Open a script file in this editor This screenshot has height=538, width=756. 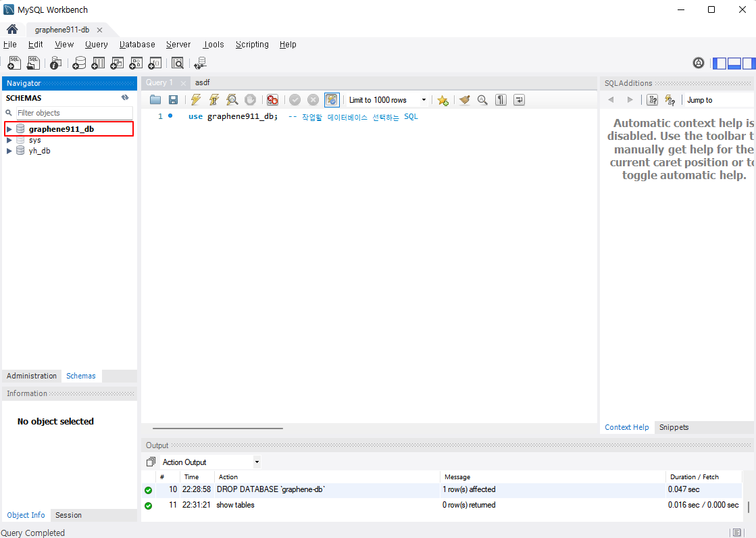click(155, 100)
